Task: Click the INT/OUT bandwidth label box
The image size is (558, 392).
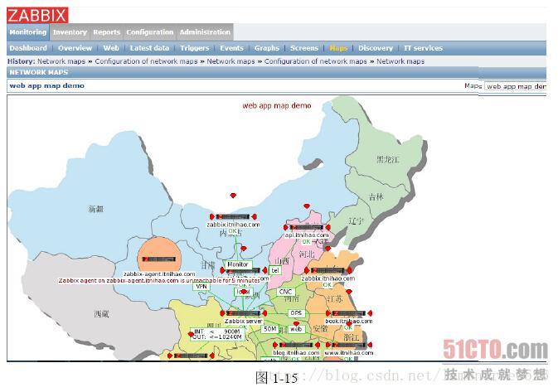Action: (217, 334)
